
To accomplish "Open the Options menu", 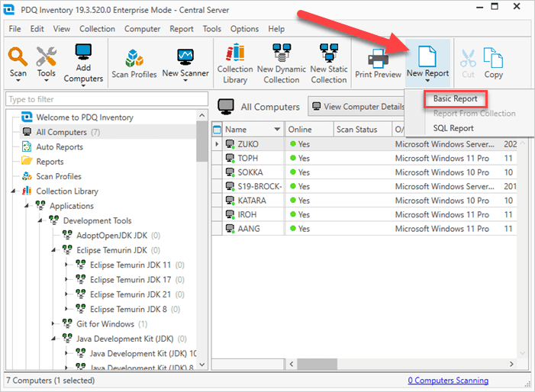I will pyautogui.click(x=244, y=29).
